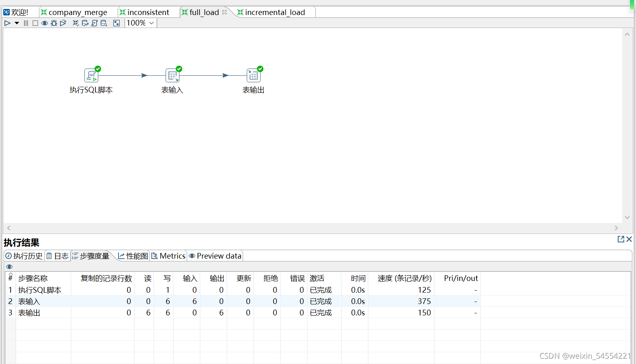Sort by 更新 column header
The height and width of the screenshot is (364, 636).
[x=240, y=278]
